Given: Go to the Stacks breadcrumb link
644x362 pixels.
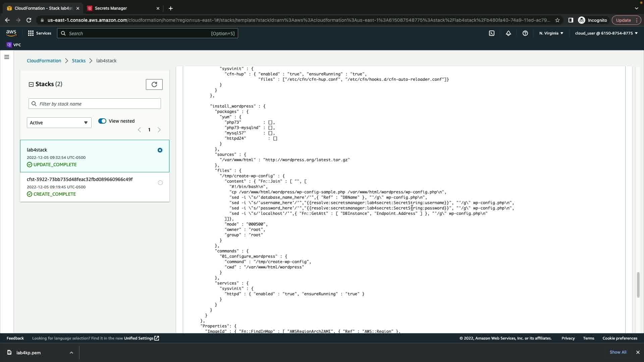Looking at the screenshot, I should [x=78, y=61].
